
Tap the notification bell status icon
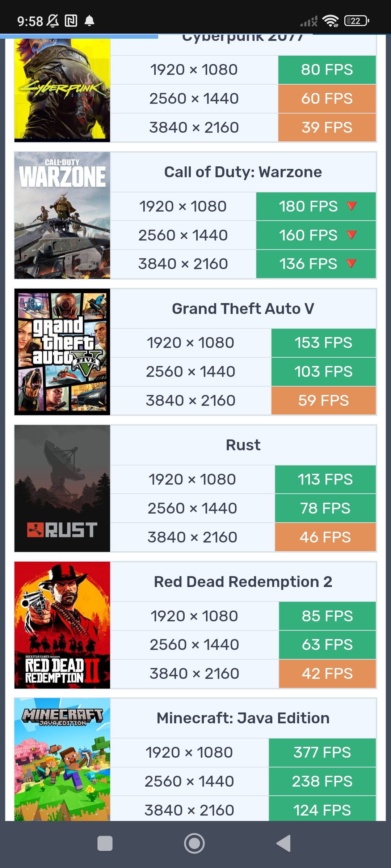click(89, 21)
